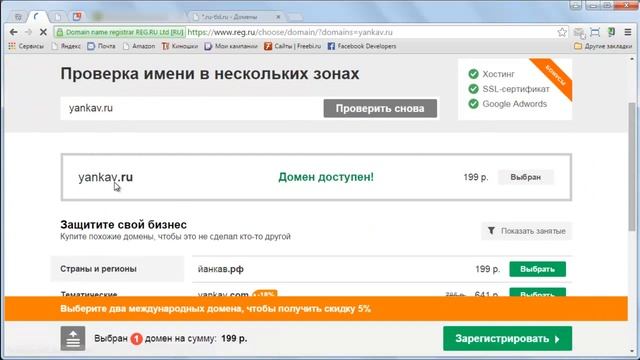Click the orange 5% discount banner
The width and height of the screenshot is (640, 360).
pyautogui.click(x=316, y=309)
